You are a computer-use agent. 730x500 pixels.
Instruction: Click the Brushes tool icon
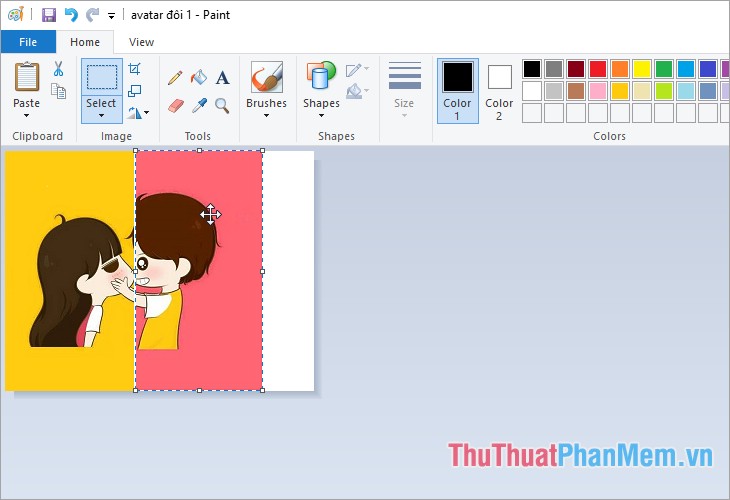(267, 77)
